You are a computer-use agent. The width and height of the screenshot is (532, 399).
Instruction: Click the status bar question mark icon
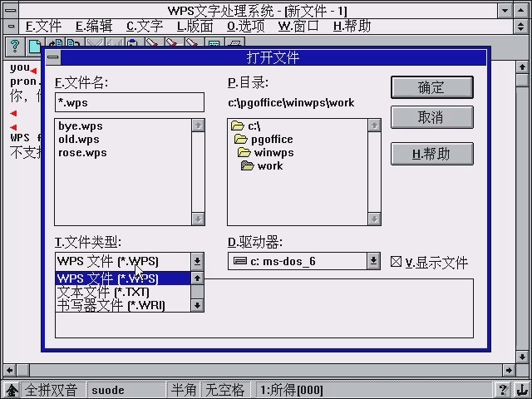(x=503, y=390)
